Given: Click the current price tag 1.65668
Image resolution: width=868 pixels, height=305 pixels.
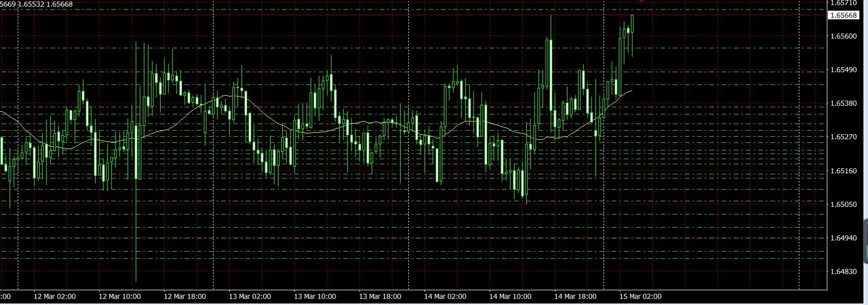Looking at the screenshot, I should (844, 15).
